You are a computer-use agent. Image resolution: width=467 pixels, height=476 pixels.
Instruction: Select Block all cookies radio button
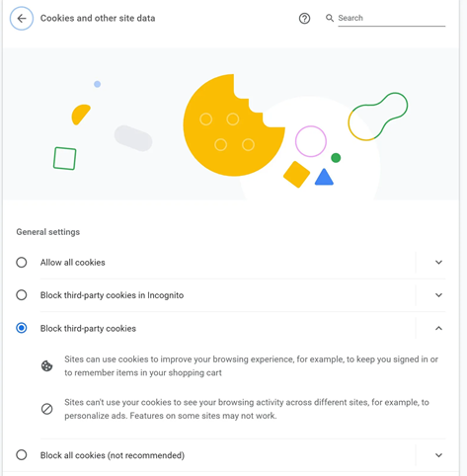(x=22, y=455)
